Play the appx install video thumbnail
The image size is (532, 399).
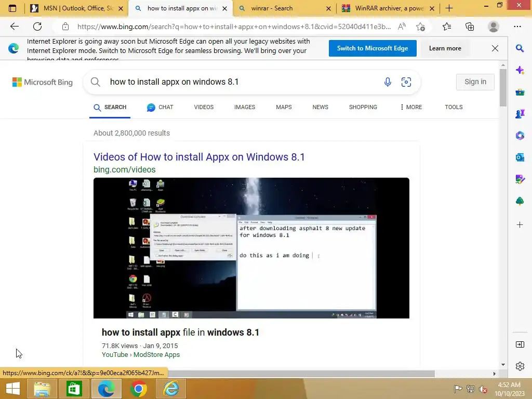[x=251, y=248]
